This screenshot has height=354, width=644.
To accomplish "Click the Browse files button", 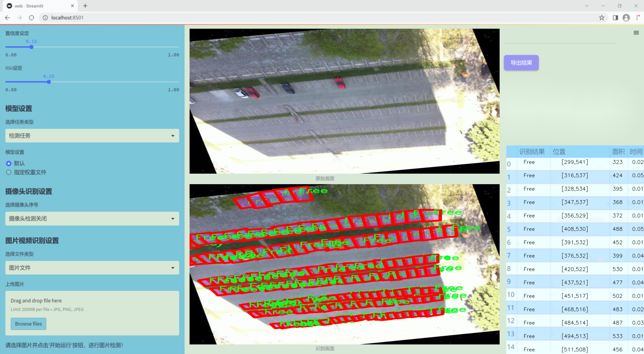I will [x=28, y=324].
